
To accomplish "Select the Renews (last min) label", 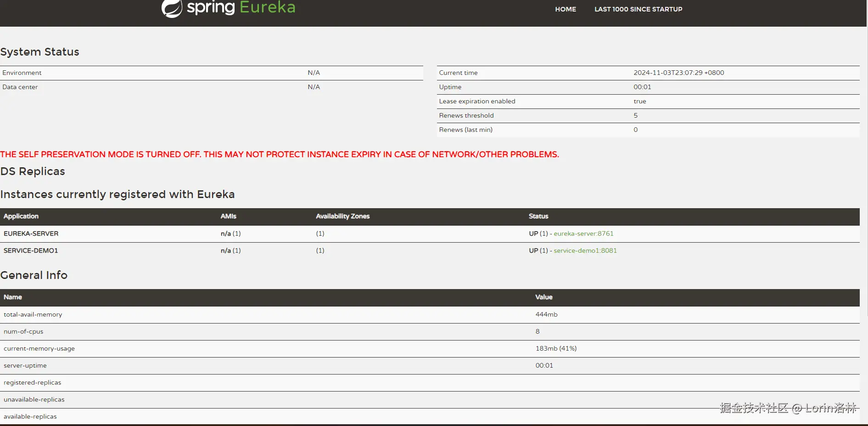I will pyautogui.click(x=466, y=130).
